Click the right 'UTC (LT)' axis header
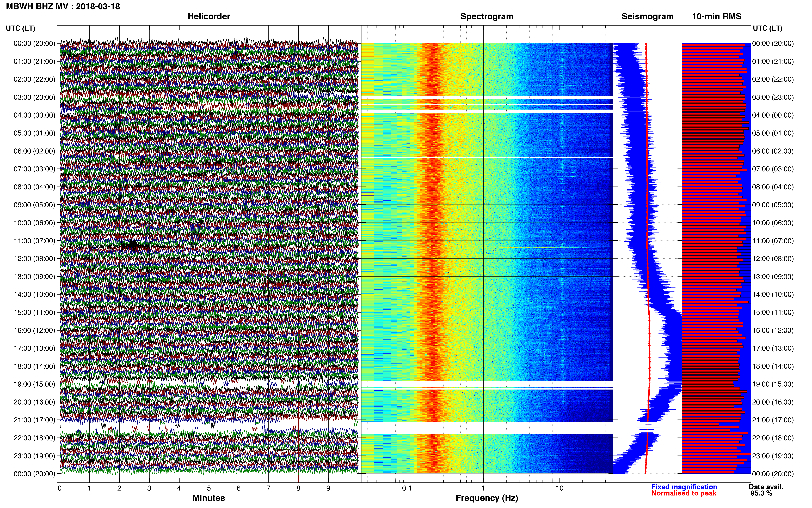The image size is (812, 508). tap(767, 28)
